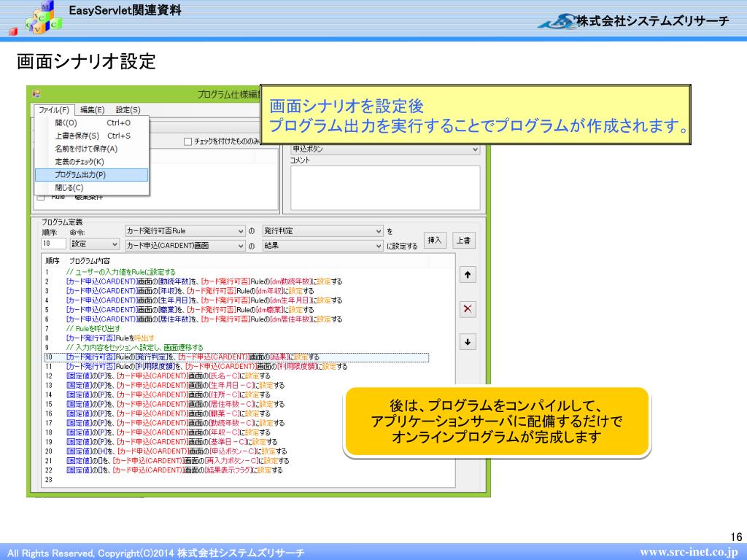The width and height of the screenshot is (747, 560).
Task: Choose 定義のチェック(K) menu entry
Action: tap(80, 162)
